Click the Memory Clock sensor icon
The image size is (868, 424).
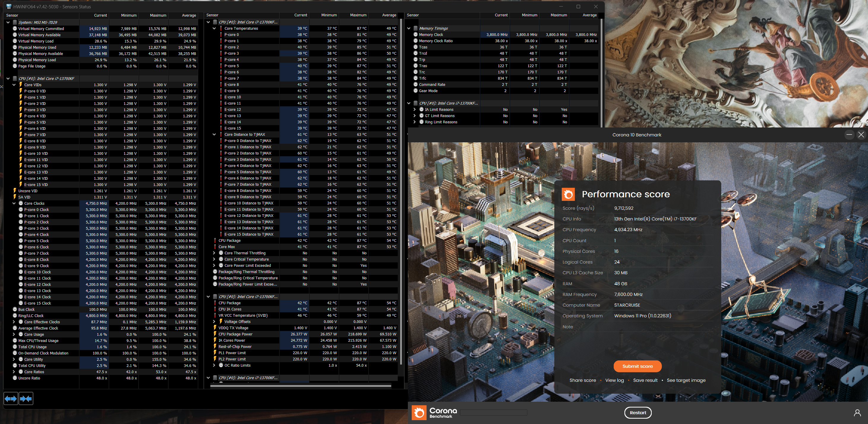tap(416, 35)
